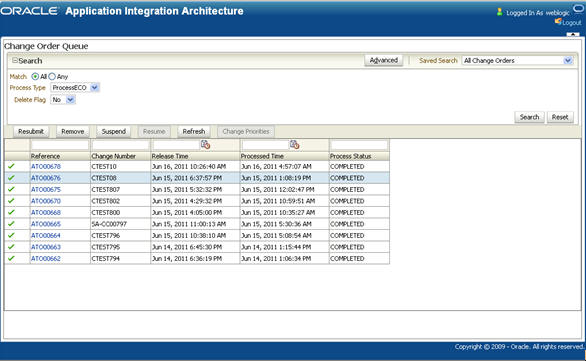Open reference link ATO00670
Viewport: 586px width, 361px height.
click(x=46, y=201)
